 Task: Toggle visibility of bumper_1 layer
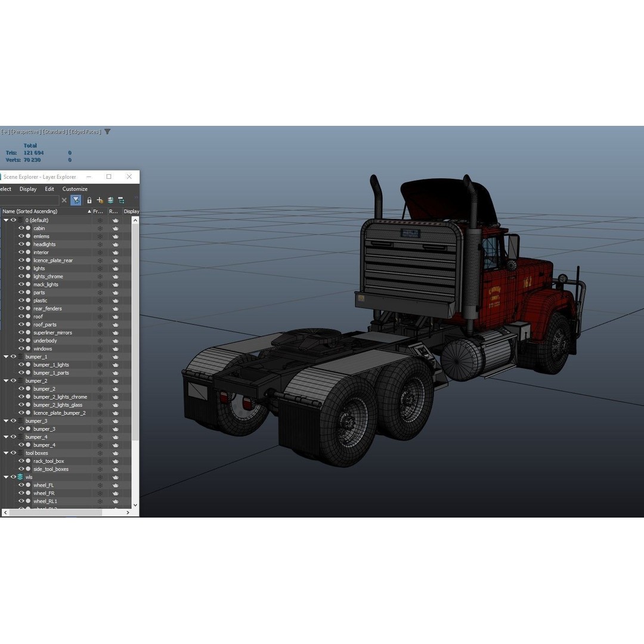(x=13, y=357)
